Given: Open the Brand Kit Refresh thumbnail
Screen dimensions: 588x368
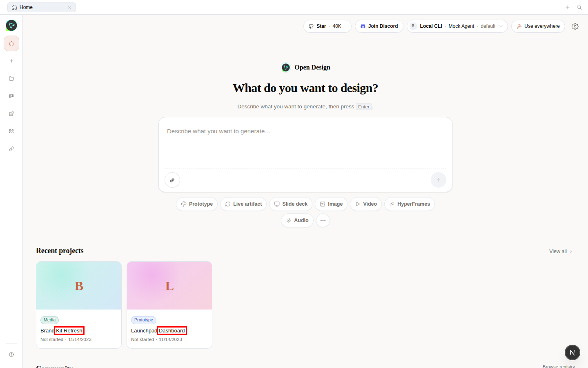Looking at the screenshot, I should (x=79, y=286).
